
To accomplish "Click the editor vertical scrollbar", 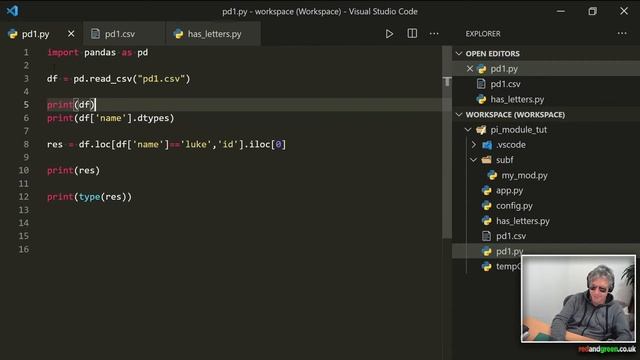I will 447,143.
